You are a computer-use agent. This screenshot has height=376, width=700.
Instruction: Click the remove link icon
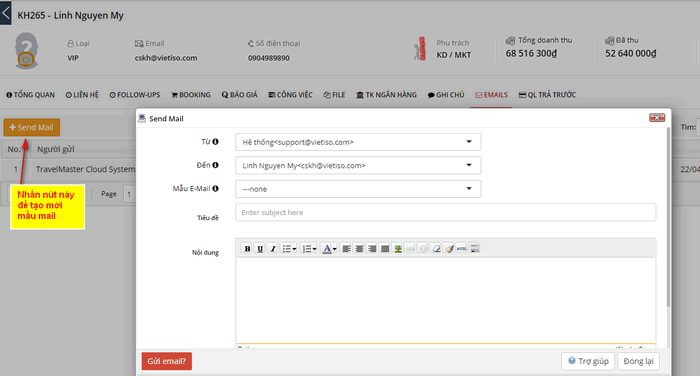[x=423, y=249]
